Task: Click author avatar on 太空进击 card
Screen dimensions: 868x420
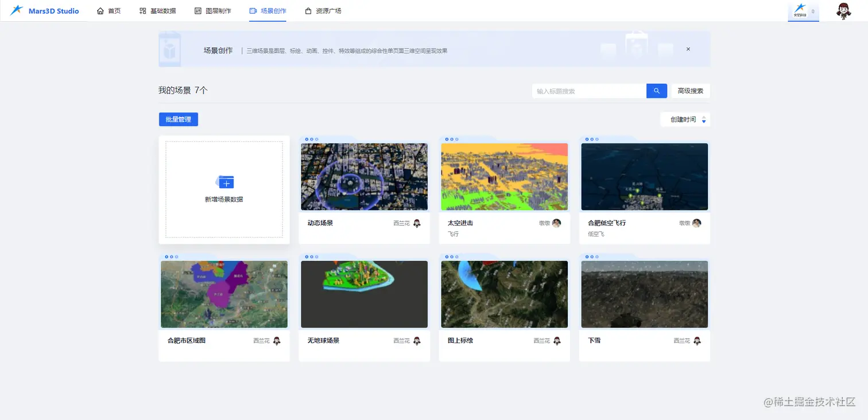Action: [x=557, y=223]
